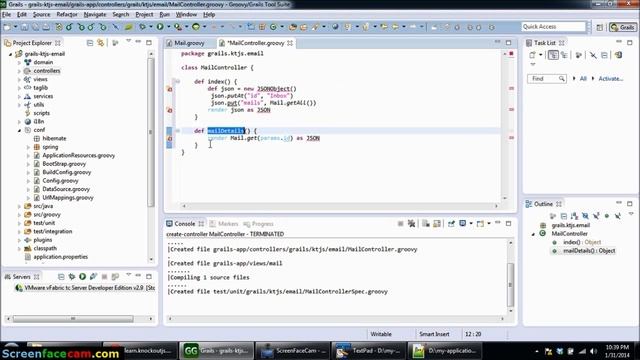
Task: Click the All link in Task List
Action: (x=583, y=78)
